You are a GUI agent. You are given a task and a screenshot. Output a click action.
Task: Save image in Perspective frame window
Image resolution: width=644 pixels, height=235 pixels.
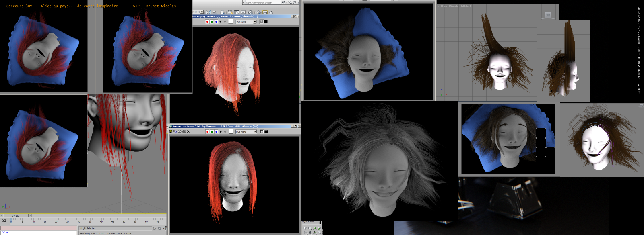(x=171, y=131)
